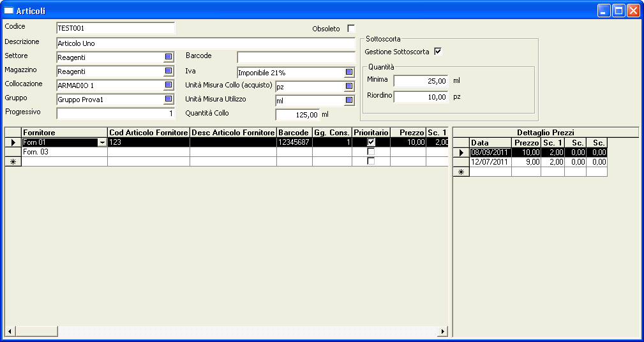Check Prioritario for Forn. 03 row
The width and height of the screenshot is (644, 342).
click(x=371, y=152)
